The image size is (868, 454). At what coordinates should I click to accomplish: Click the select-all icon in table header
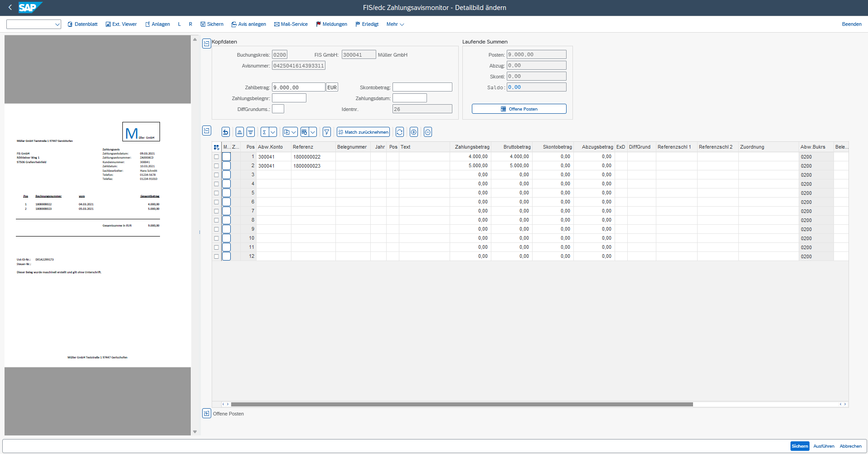click(217, 147)
